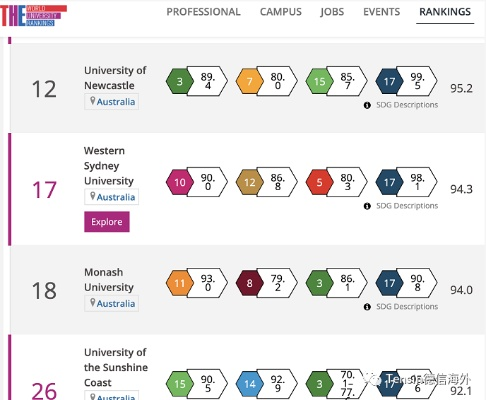
Task: Go to the Campus section
Action: (281, 12)
